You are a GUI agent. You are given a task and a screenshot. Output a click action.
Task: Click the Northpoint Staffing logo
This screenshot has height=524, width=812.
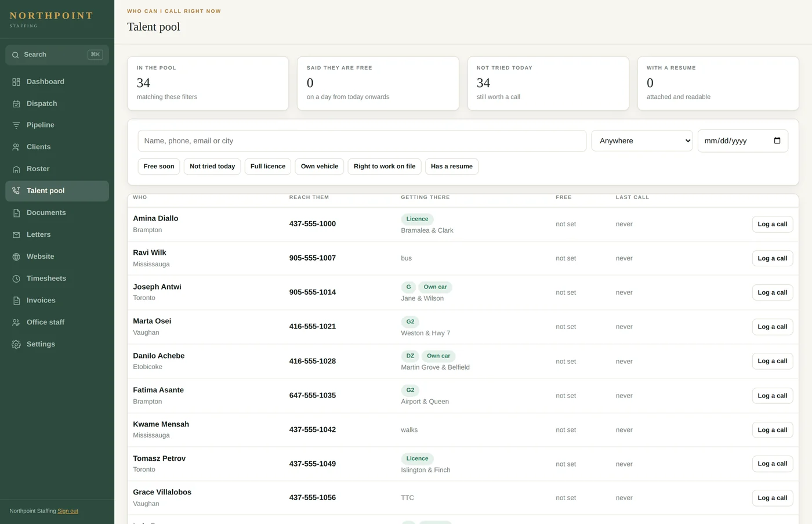52,19
